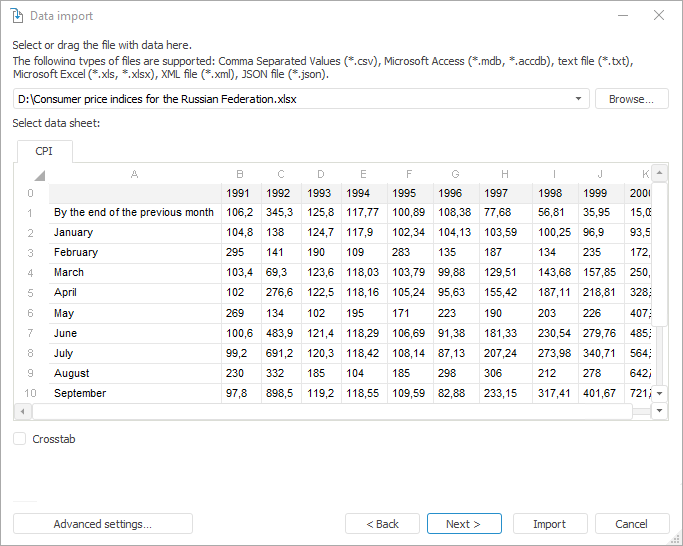Minimize the Data import window

pos(622,15)
